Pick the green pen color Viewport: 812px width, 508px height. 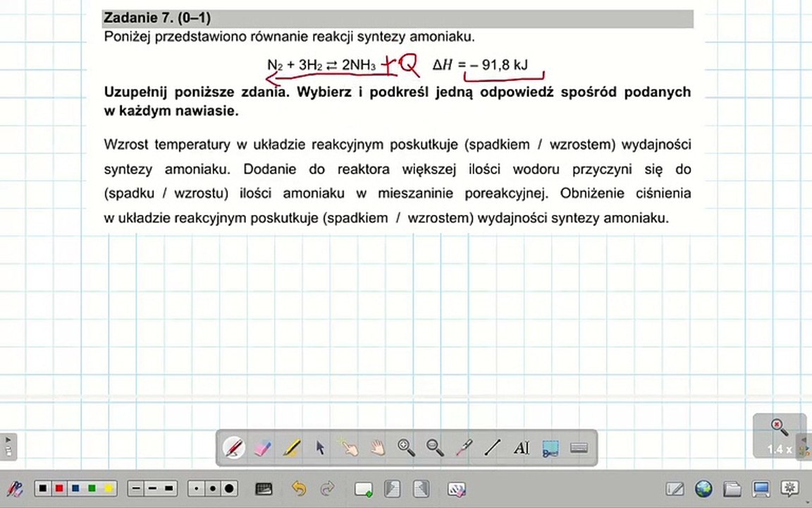tap(92, 488)
